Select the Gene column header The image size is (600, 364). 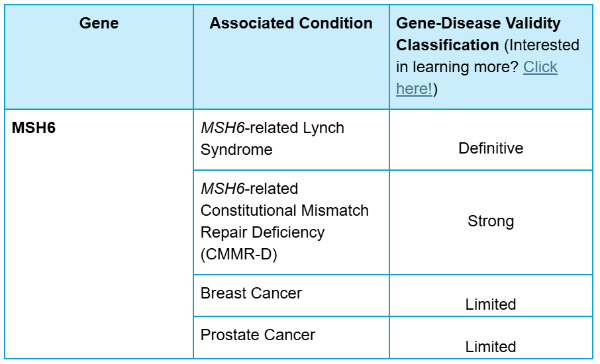99,23
